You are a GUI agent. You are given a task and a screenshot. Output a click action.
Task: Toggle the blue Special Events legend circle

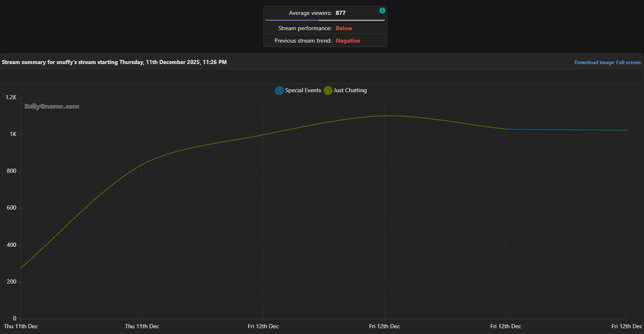279,91
